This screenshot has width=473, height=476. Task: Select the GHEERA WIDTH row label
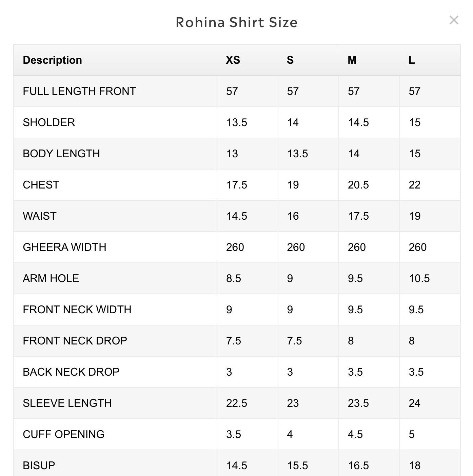pyautogui.click(x=64, y=247)
